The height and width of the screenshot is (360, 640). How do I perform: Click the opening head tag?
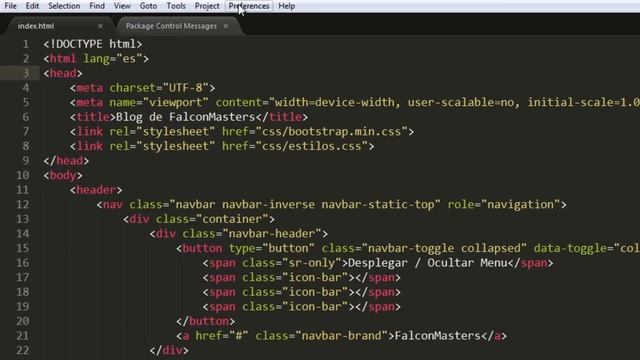(63, 73)
